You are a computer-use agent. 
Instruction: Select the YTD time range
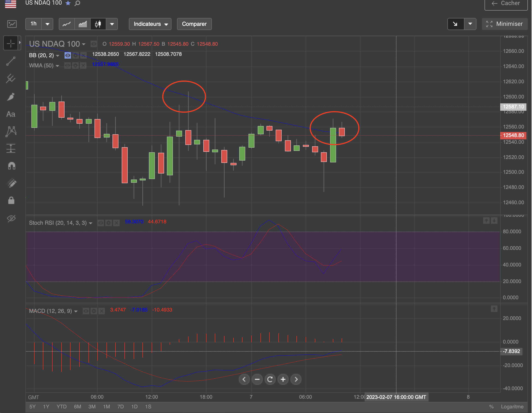tap(61, 407)
